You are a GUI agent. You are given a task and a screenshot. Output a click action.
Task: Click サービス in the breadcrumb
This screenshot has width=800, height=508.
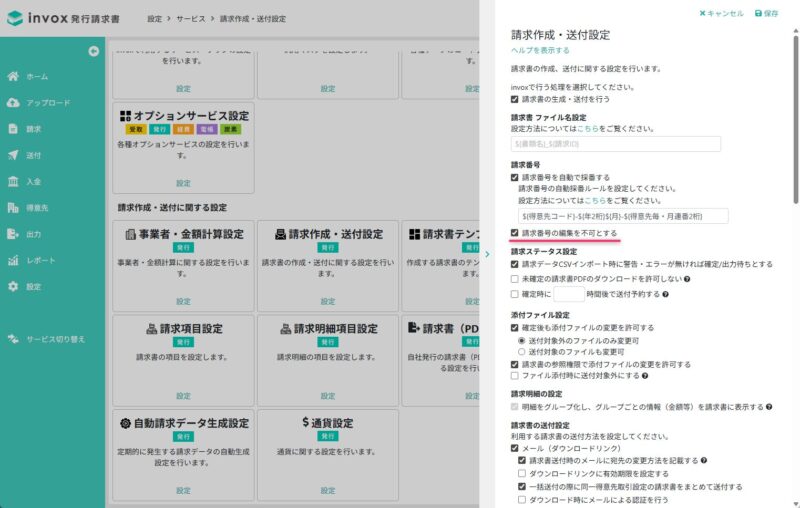[191, 19]
